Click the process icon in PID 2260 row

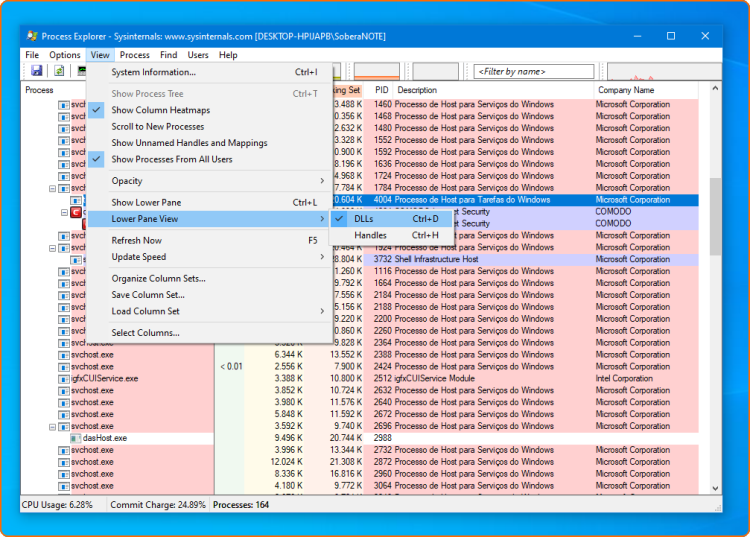pos(64,331)
